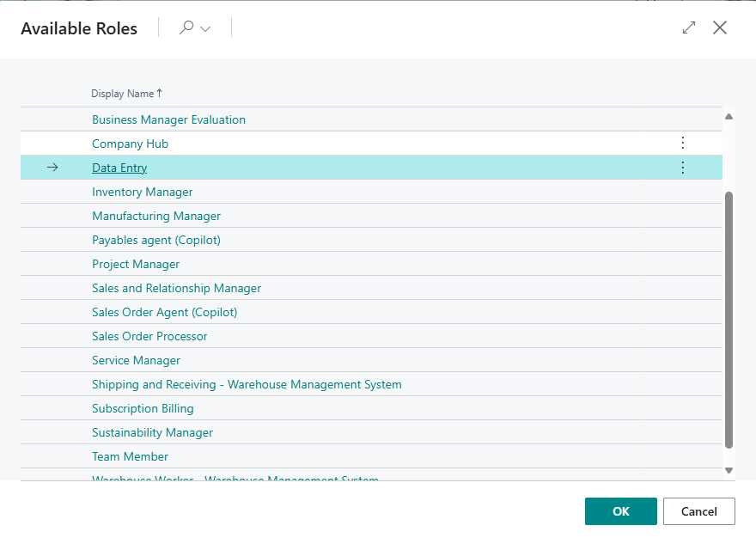The height and width of the screenshot is (544, 756).
Task: Choose Payables agent (Copilot) role
Action: (x=156, y=240)
